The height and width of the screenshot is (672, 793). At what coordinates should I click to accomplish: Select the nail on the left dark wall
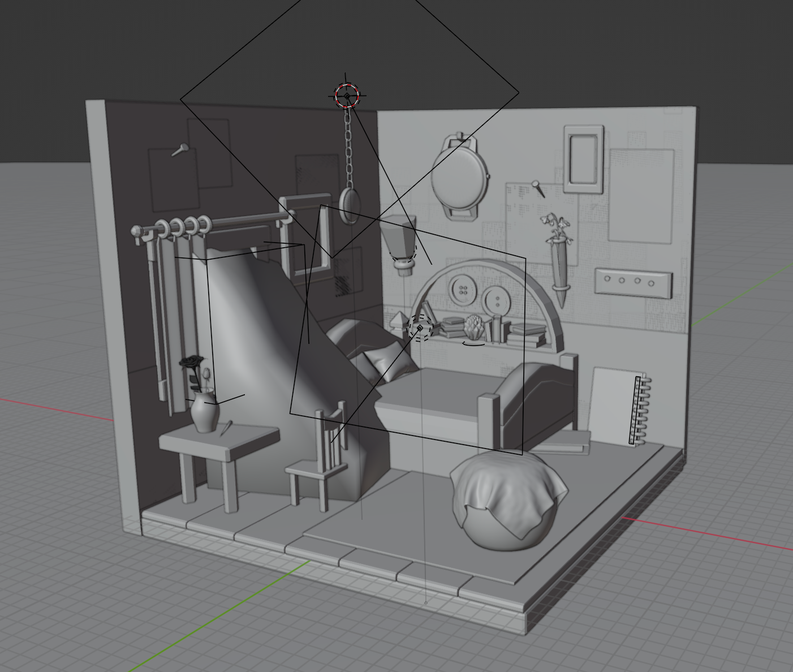coord(180,150)
